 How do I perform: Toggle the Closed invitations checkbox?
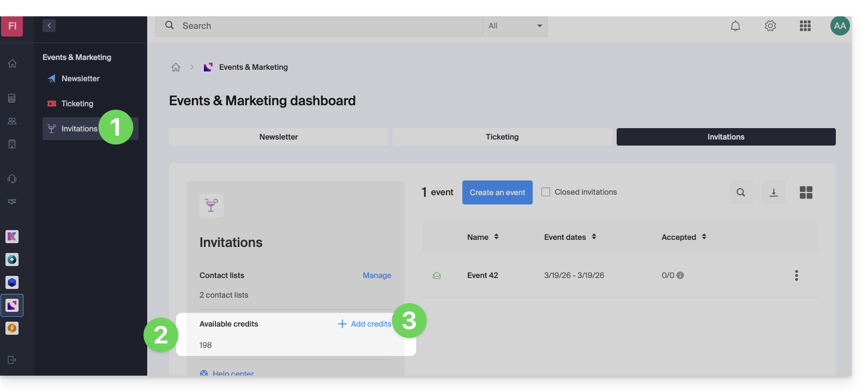[546, 192]
